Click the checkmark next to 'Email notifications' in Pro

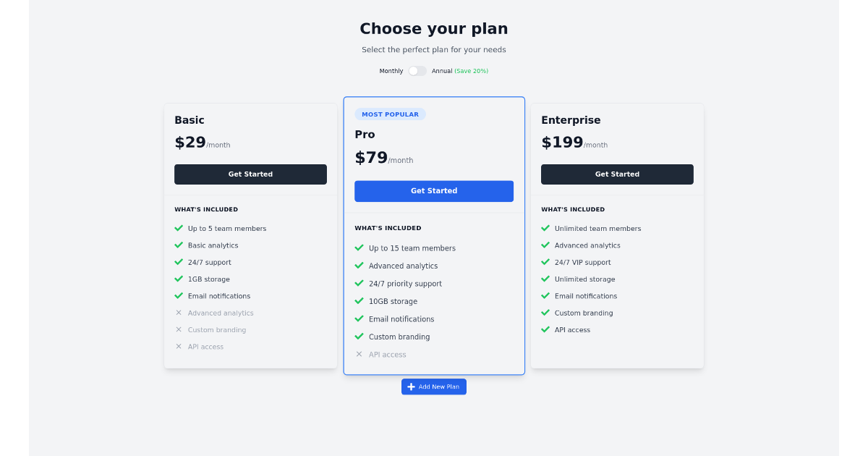point(359,318)
